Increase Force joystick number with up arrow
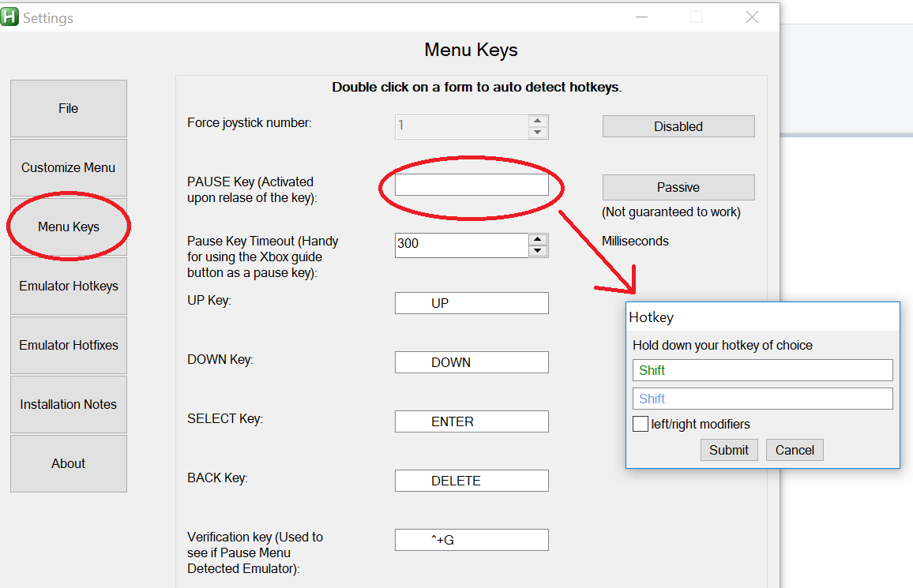The height and width of the screenshot is (588, 913). [x=537, y=121]
